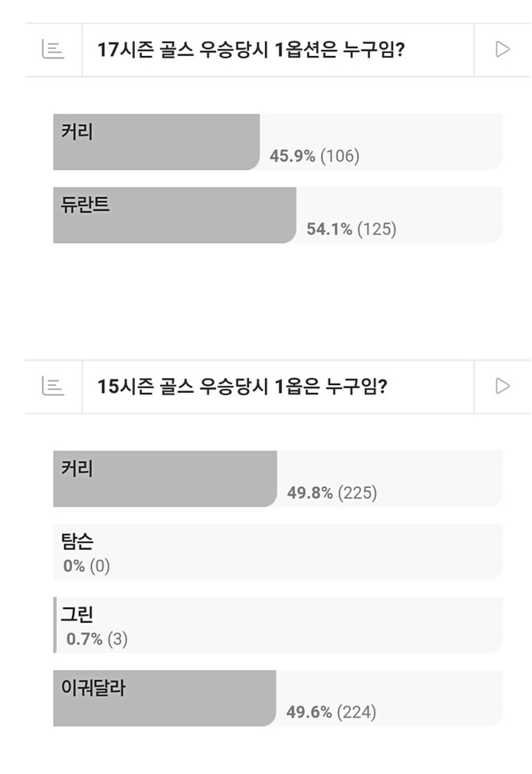Click the 45.9% (106) result text
The height and width of the screenshot is (774, 532).
click(315, 156)
